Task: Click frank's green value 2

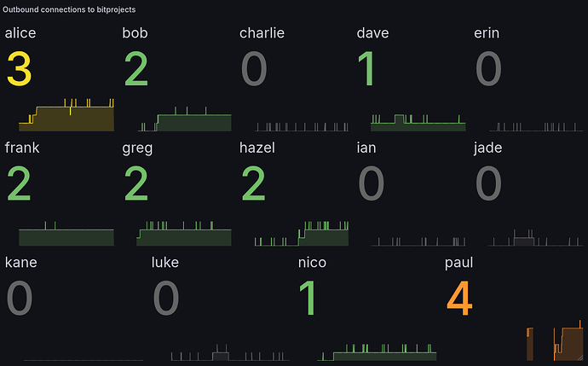Action: point(19,184)
